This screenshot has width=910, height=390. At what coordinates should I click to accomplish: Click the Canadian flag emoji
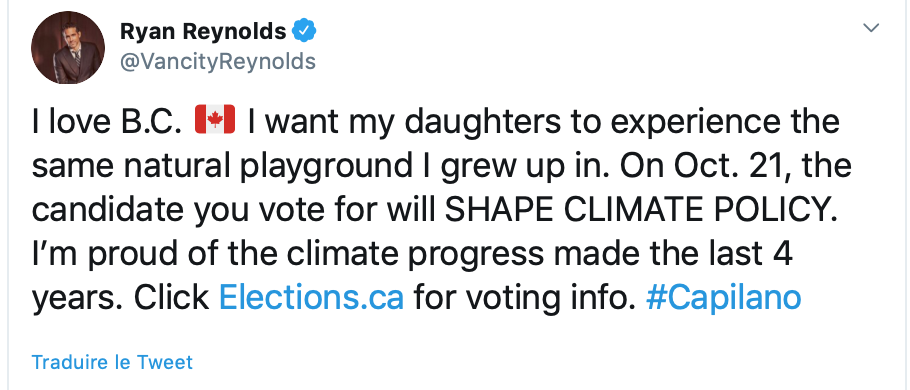point(215,120)
